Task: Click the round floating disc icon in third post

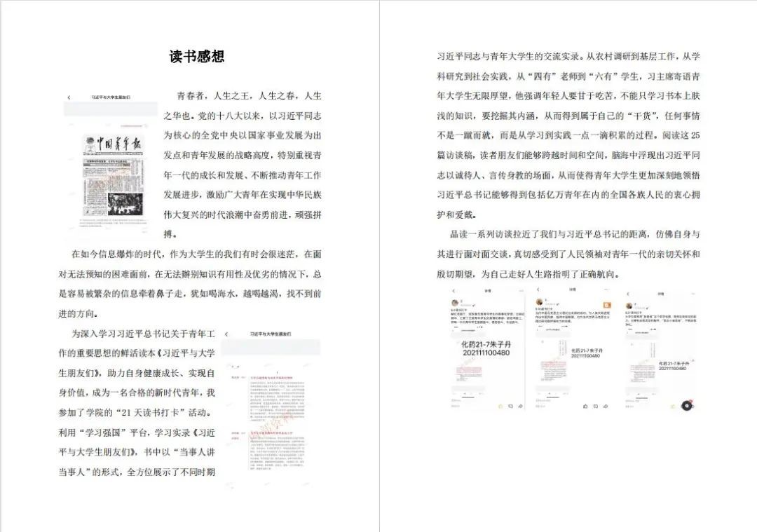Action: 688,404
